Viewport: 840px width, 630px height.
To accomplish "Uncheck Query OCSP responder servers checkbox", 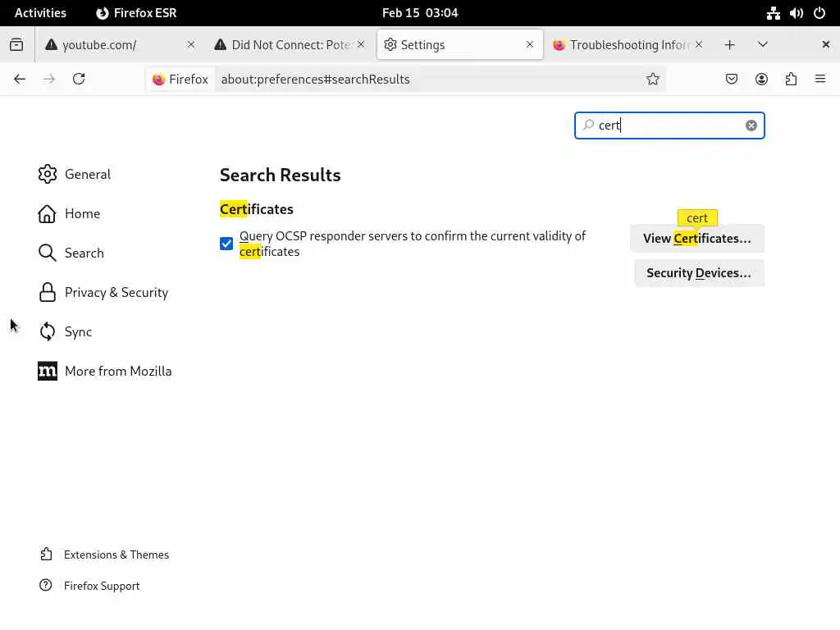I will point(226,244).
